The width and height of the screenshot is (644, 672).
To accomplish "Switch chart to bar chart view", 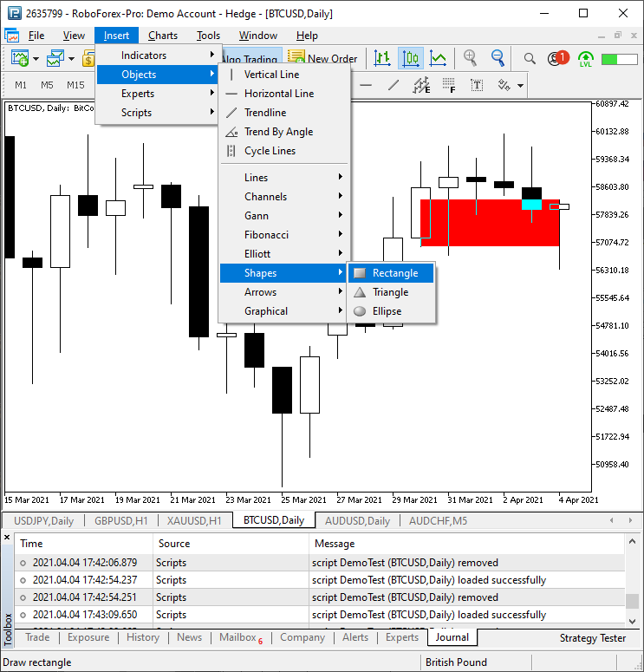I will (381, 58).
